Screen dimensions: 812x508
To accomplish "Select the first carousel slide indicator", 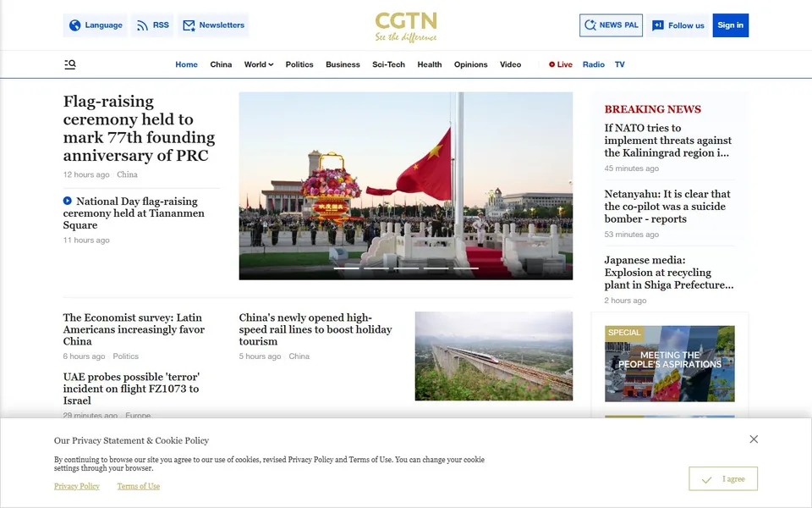I will click(x=346, y=268).
